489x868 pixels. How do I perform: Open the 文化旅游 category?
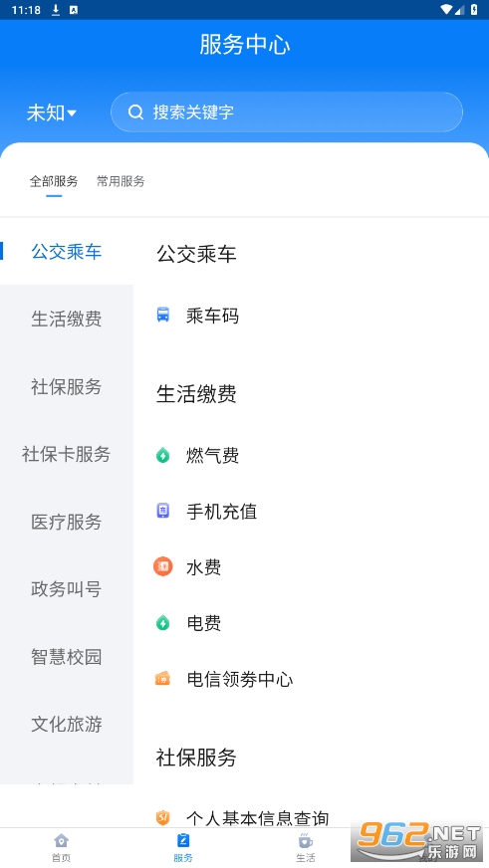[67, 724]
